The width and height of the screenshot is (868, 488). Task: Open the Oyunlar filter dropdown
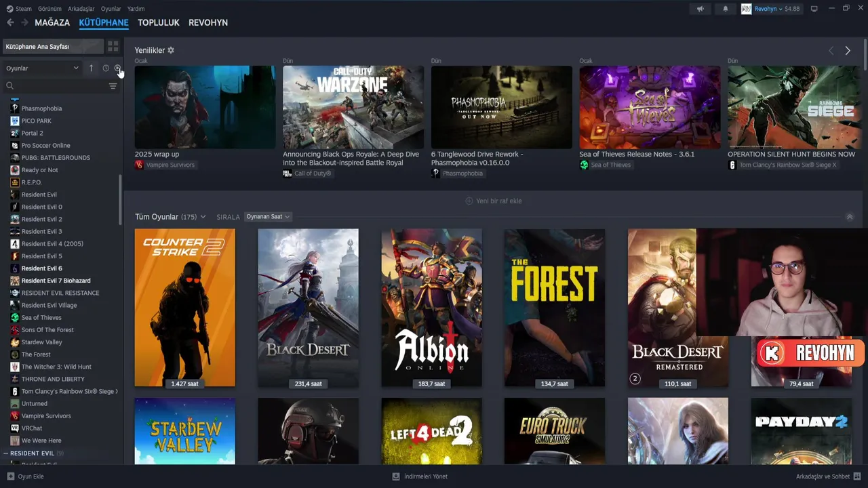click(x=42, y=68)
